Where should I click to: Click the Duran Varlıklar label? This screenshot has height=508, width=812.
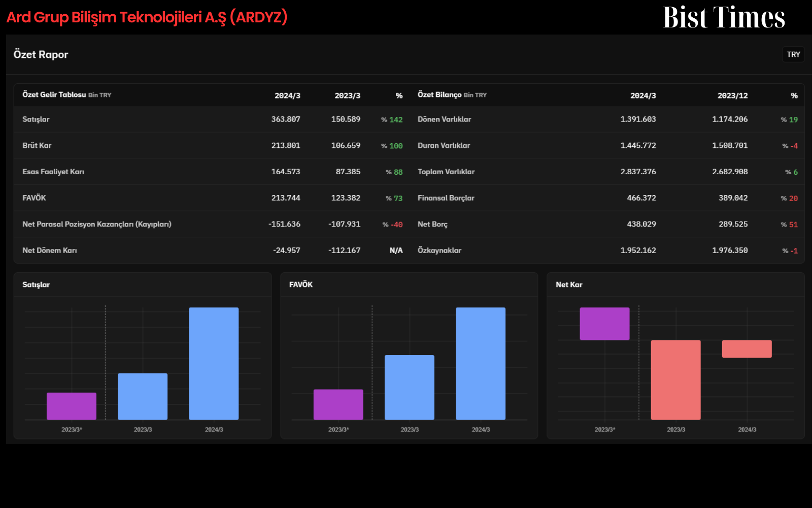click(x=444, y=145)
